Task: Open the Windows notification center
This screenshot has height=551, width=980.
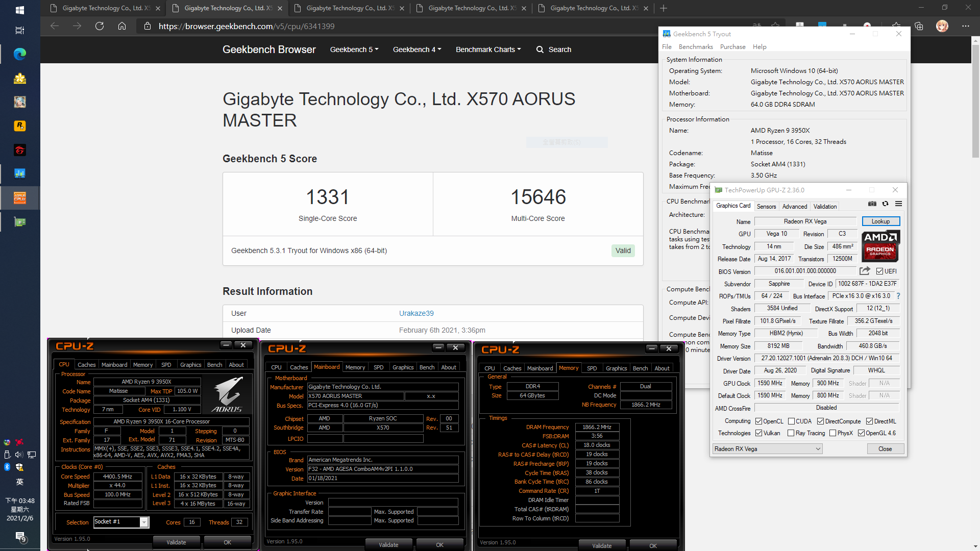Action: pos(20,537)
